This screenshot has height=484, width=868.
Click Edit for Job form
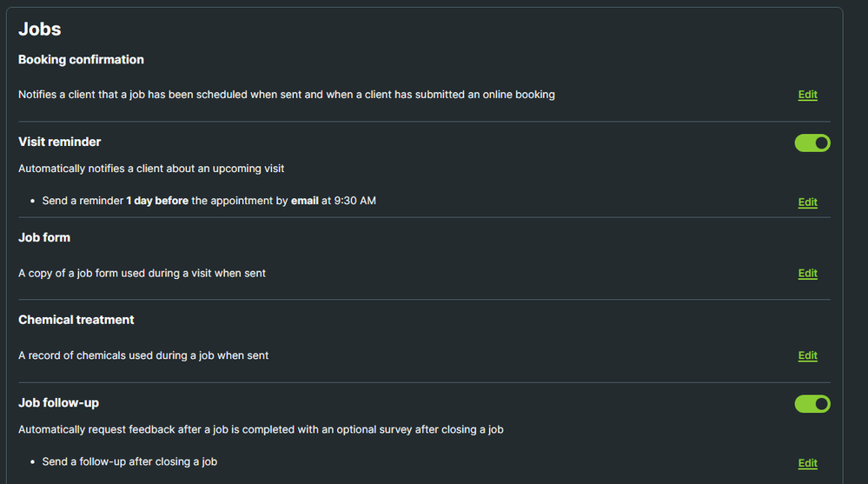(x=807, y=274)
